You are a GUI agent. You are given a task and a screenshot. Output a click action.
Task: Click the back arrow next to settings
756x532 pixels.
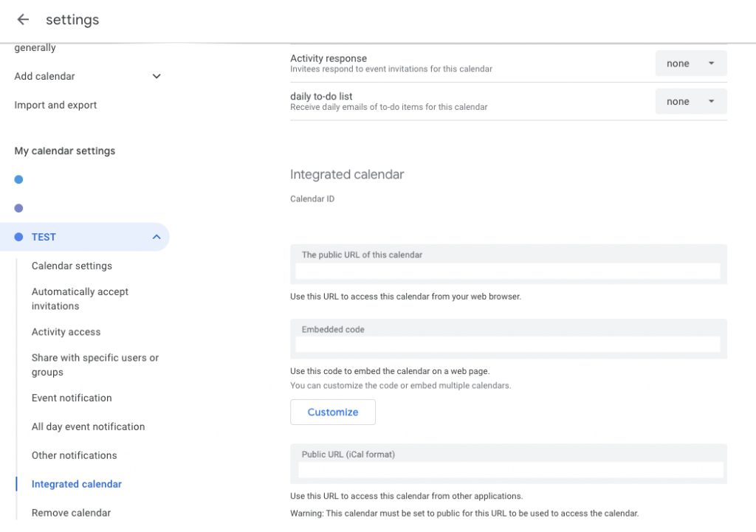pos(23,20)
